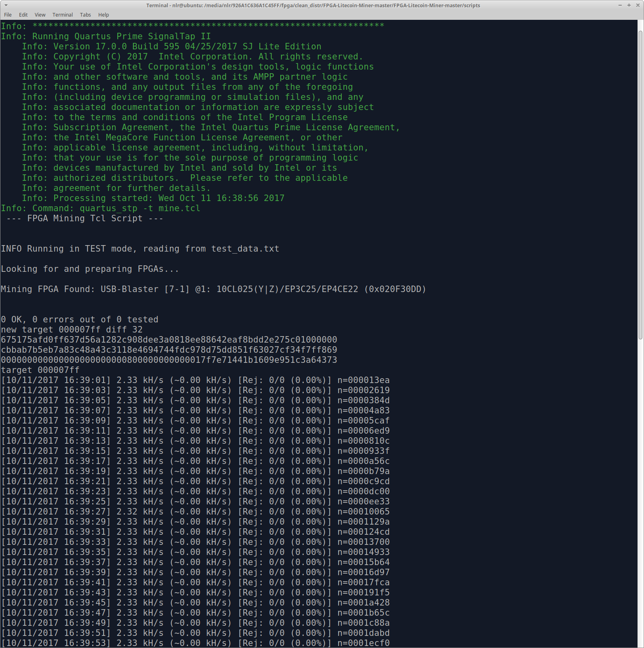Click log line with n=0000c9cd
Image resolution: width=644 pixels, height=648 pixels.
pyautogui.click(x=195, y=481)
